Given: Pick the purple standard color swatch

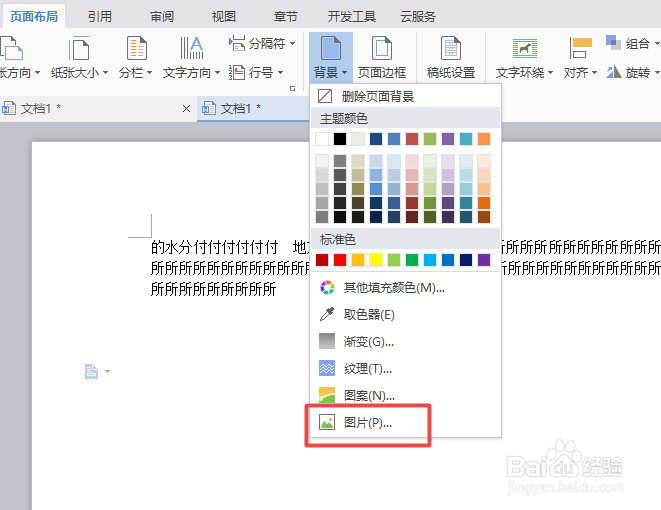Looking at the screenshot, I should pyautogui.click(x=484, y=260).
